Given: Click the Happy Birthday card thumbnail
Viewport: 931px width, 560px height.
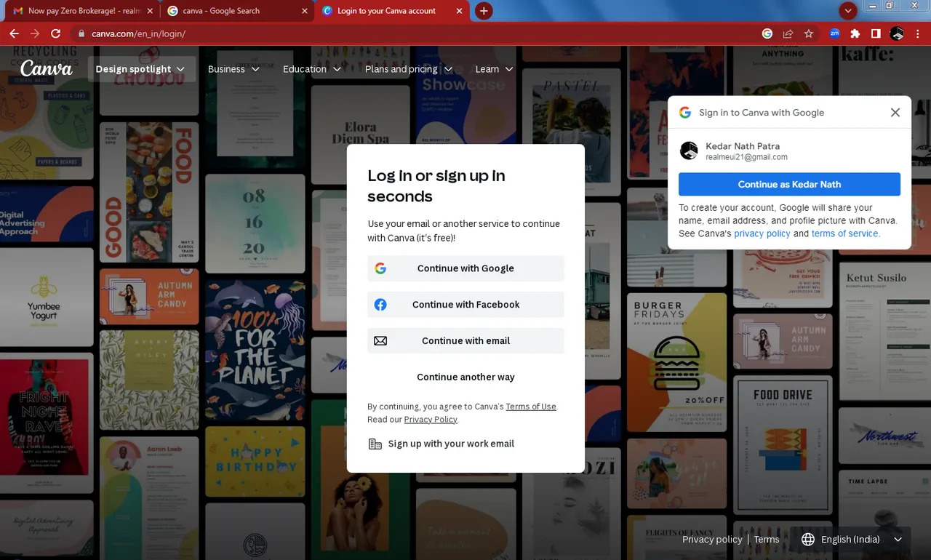Looking at the screenshot, I should 255,462.
